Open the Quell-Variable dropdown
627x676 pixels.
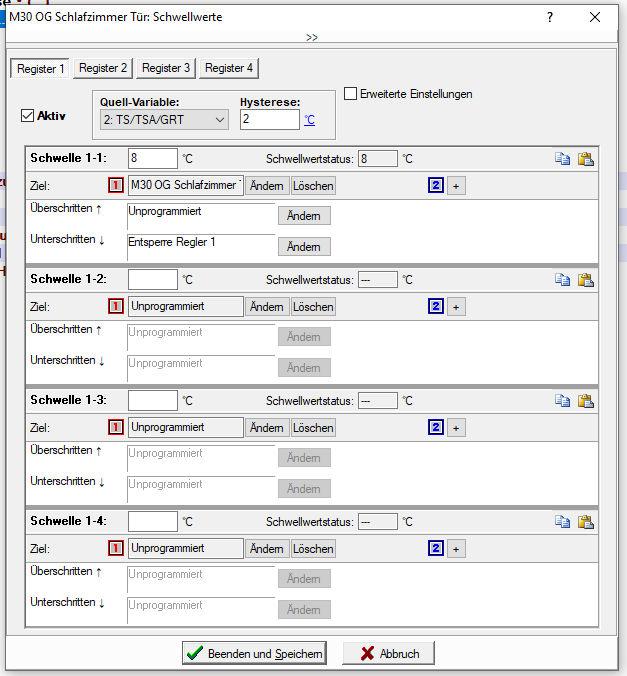point(164,120)
